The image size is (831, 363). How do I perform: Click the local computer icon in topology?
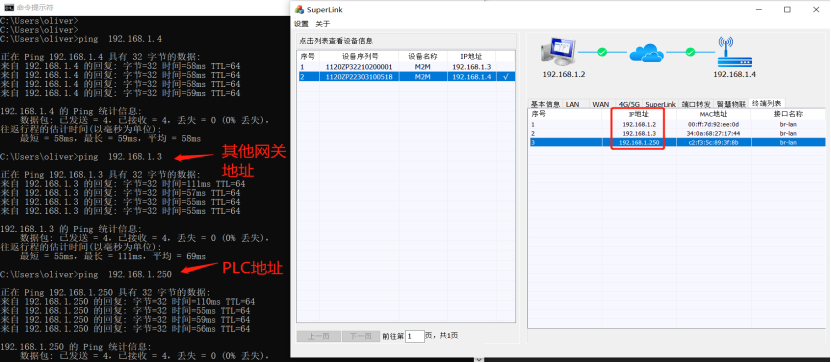coord(558,52)
